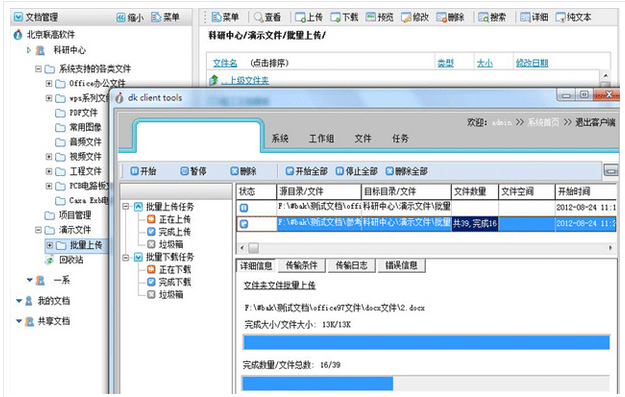Select the 常用图像 folder
This screenshot has height=397, width=625.
[x=85, y=127]
